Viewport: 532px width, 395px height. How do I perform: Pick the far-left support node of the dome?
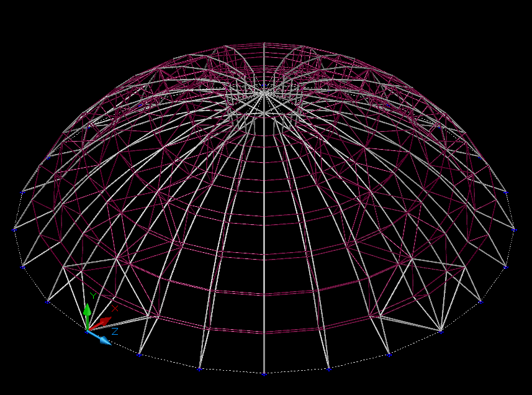12,230
